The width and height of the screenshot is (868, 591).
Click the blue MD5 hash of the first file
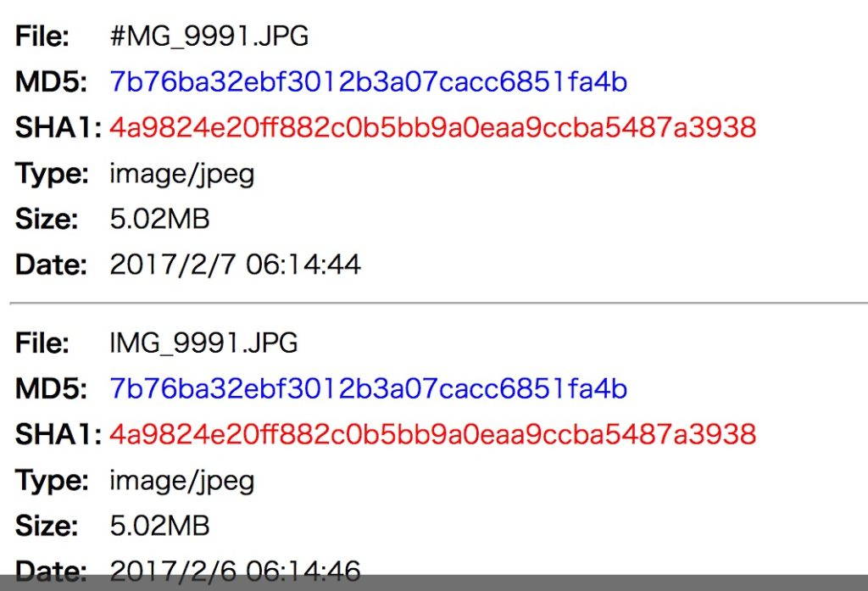(x=368, y=82)
